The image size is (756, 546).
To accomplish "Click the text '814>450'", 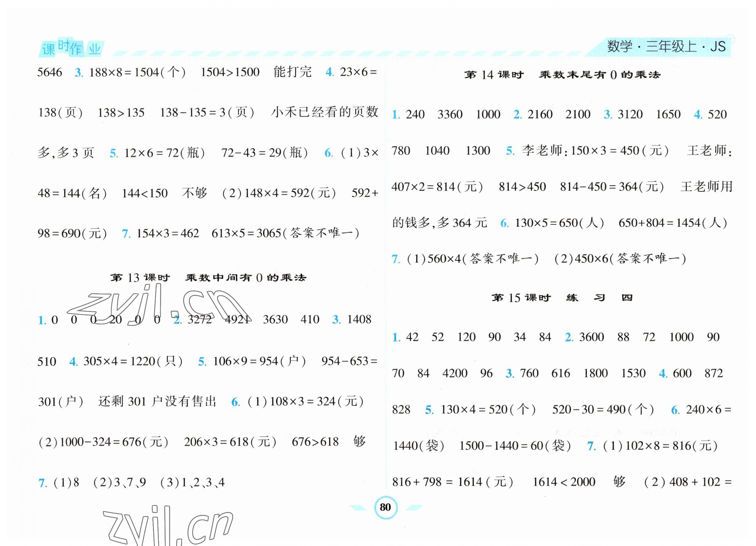I will tap(522, 187).
